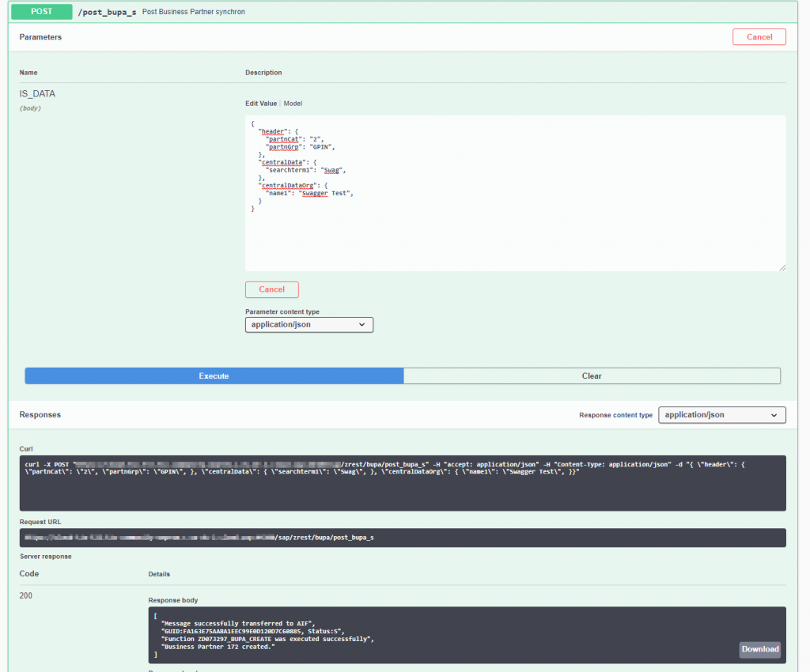Click the green POST method badge
Screen dimensions: 810x672
(x=41, y=11)
